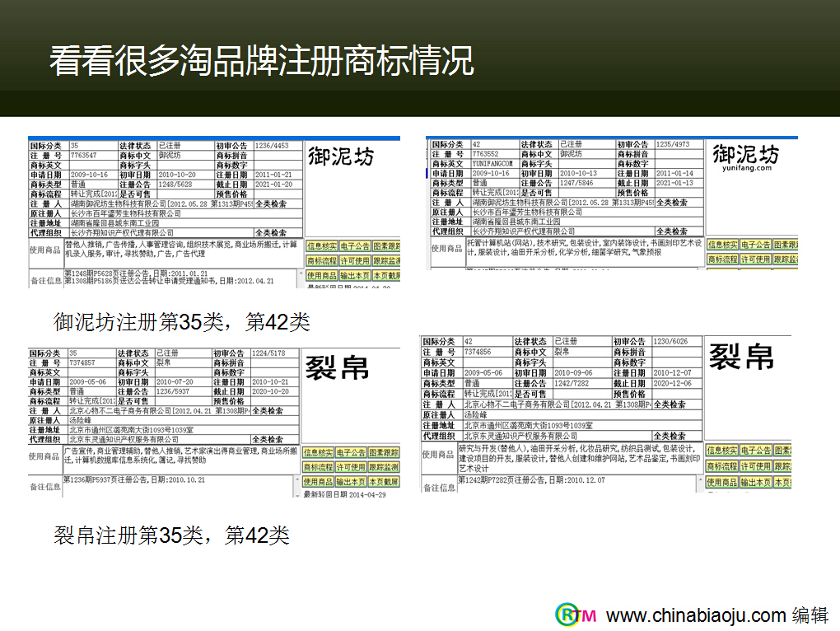Viewport: 840px width, 631px height.
Task: Click the caption 御泥坊注册第35类，第42类
Action: (182, 322)
